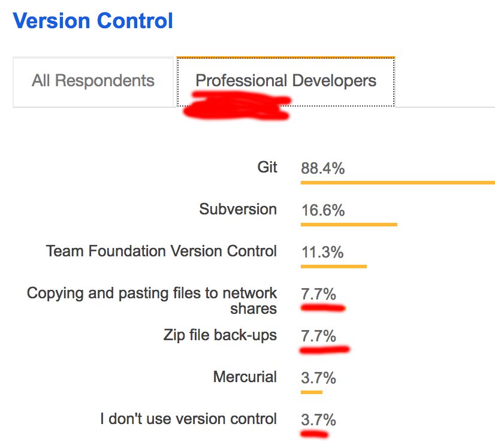Image resolution: width=495 pixels, height=448 pixels.
Task: Click the orange Subversion bar
Action: coord(349,225)
